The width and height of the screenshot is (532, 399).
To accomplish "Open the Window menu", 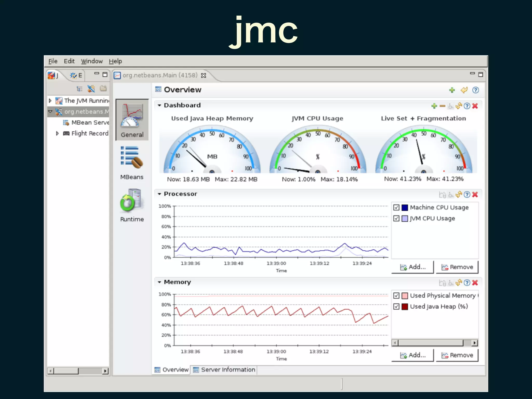I will tap(92, 61).
